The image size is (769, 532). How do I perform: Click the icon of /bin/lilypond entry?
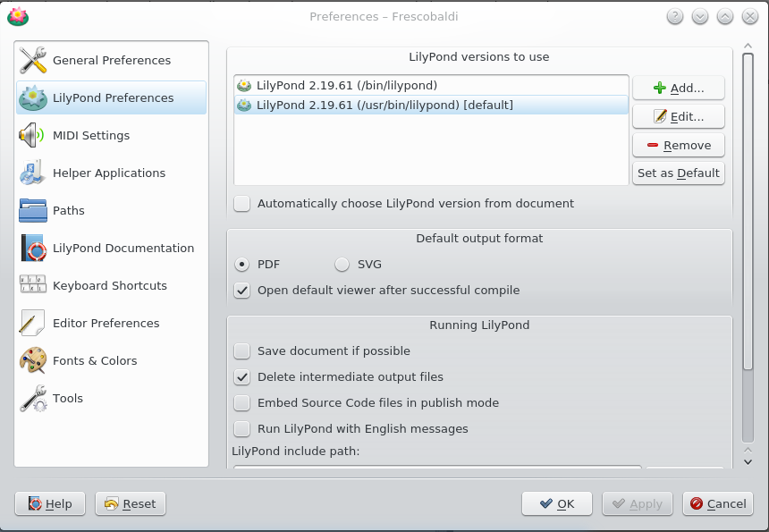pyautogui.click(x=244, y=85)
